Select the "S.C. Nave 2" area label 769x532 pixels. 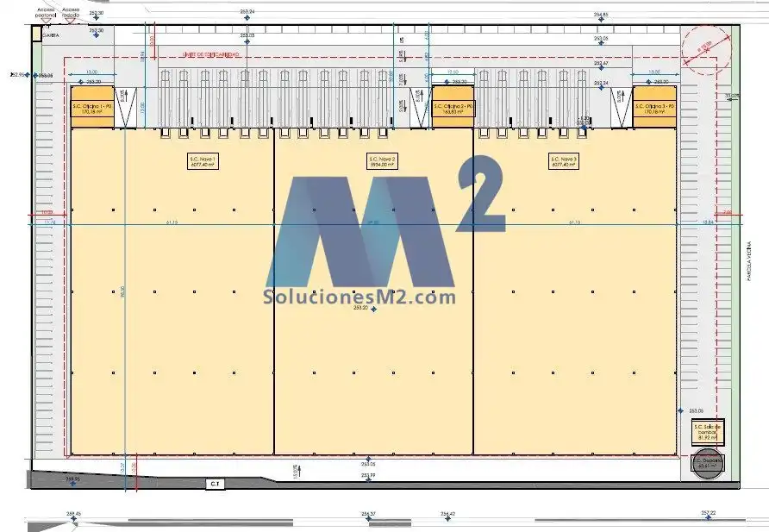382,161
